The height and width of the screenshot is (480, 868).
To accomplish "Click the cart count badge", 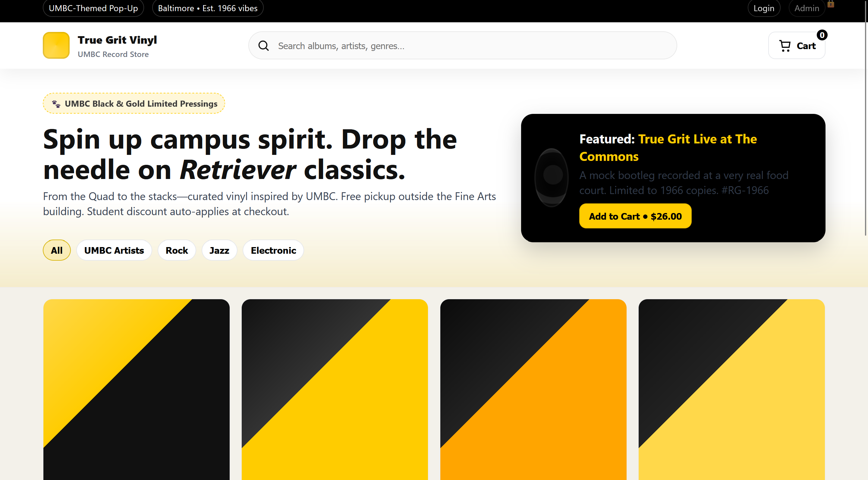I will (x=822, y=35).
